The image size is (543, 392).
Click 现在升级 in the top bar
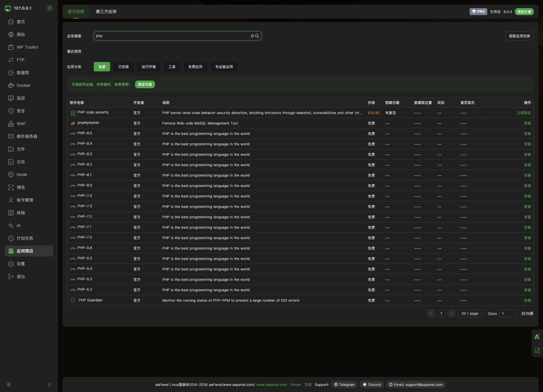[x=524, y=12]
